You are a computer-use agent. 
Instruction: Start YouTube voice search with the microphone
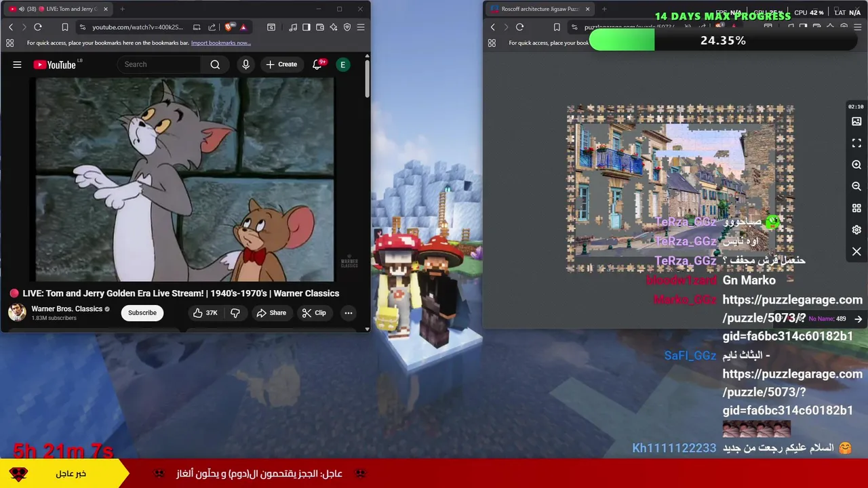click(x=245, y=64)
